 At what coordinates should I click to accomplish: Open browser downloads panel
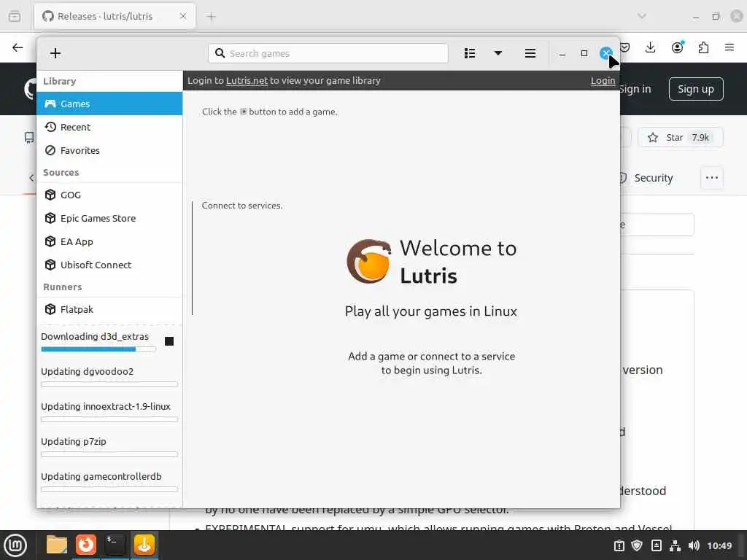click(650, 47)
